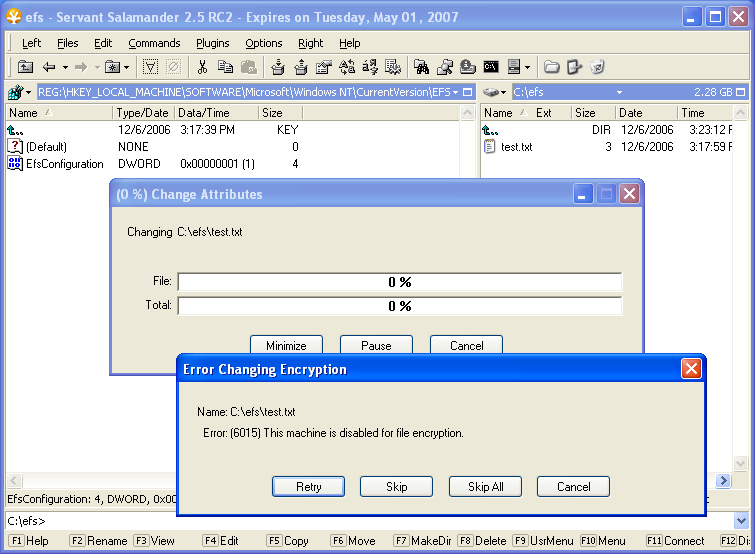Open the Left menu

point(31,43)
